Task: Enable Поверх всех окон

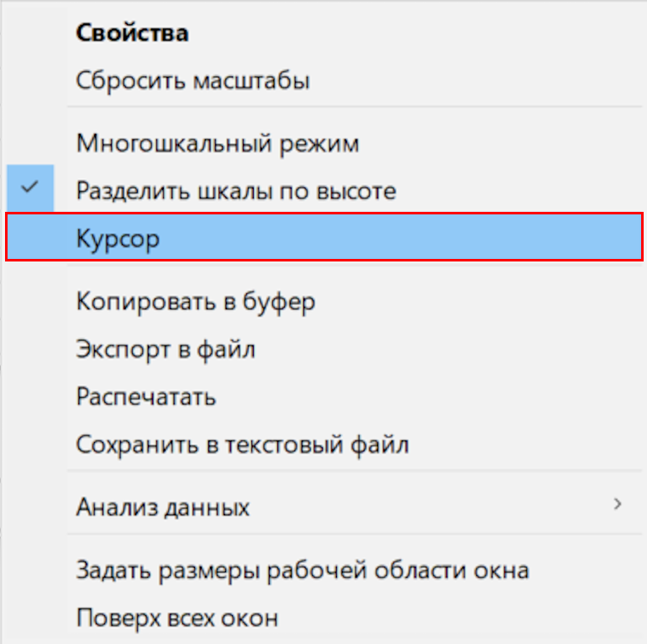Action: (177, 619)
